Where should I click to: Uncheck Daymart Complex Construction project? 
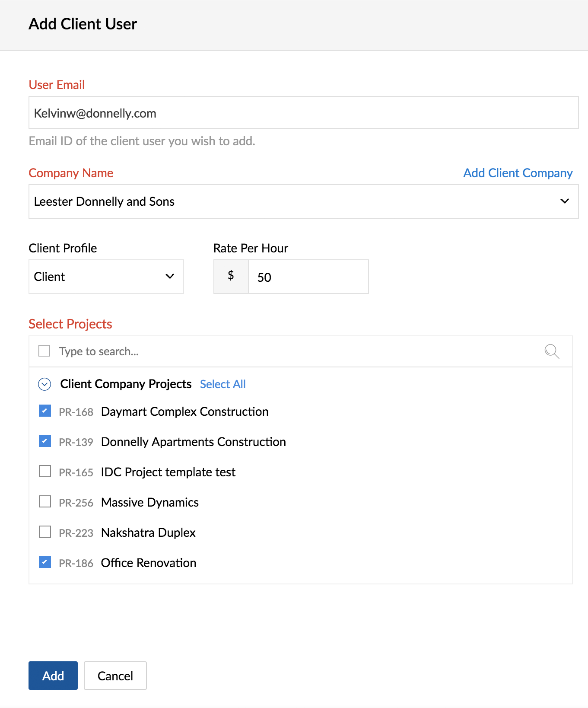point(45,411)
